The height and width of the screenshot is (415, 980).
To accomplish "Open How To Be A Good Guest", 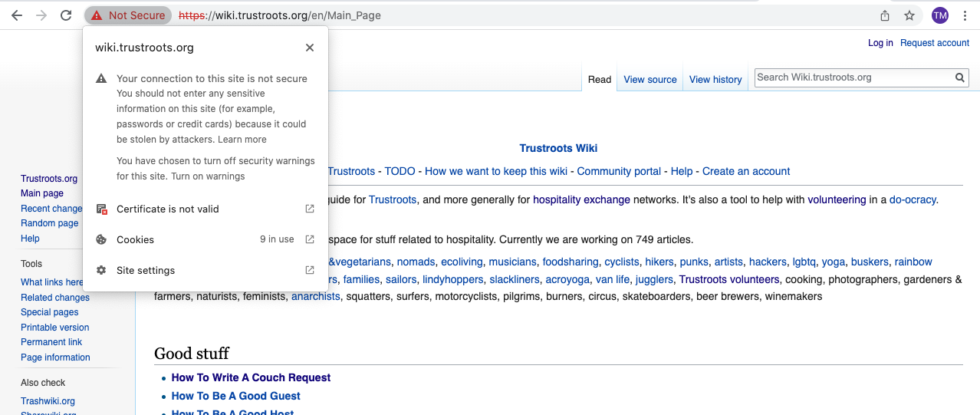I will 236,396.
